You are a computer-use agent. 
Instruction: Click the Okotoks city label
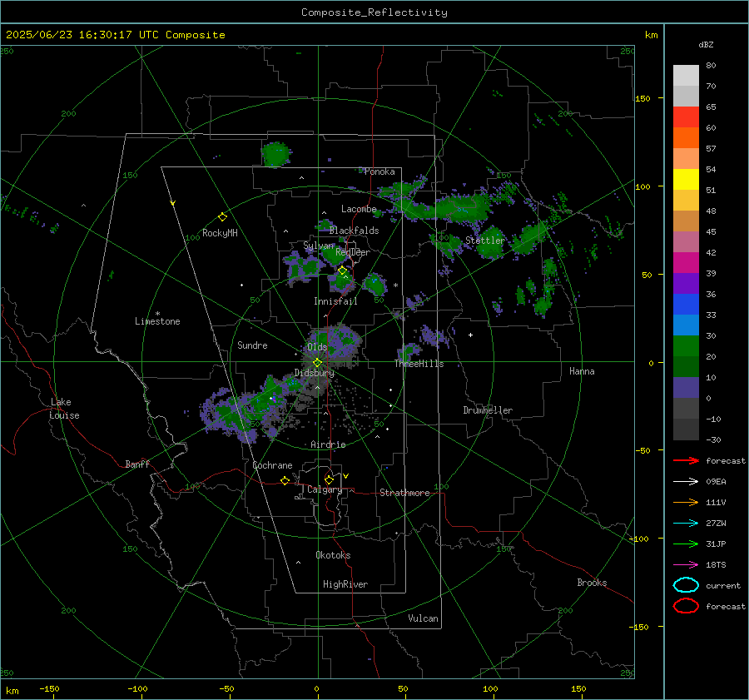(333, 555)
